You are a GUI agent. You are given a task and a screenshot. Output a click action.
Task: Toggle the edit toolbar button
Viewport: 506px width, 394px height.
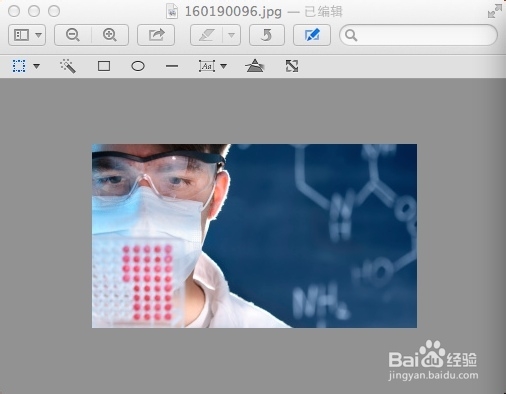point(312,35)
